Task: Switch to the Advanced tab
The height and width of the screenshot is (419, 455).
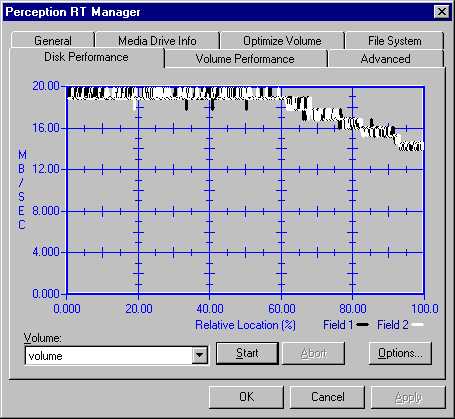Action: point(385,59)
